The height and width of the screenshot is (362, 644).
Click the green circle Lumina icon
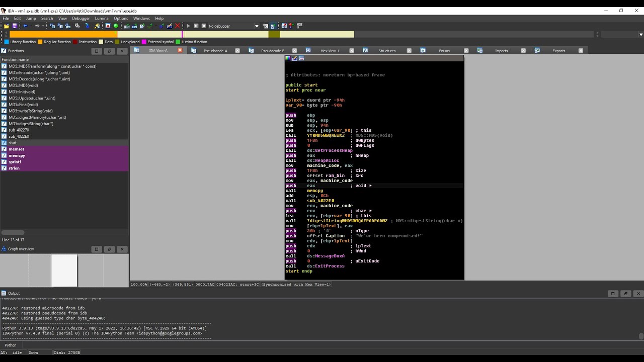[116, 26]
